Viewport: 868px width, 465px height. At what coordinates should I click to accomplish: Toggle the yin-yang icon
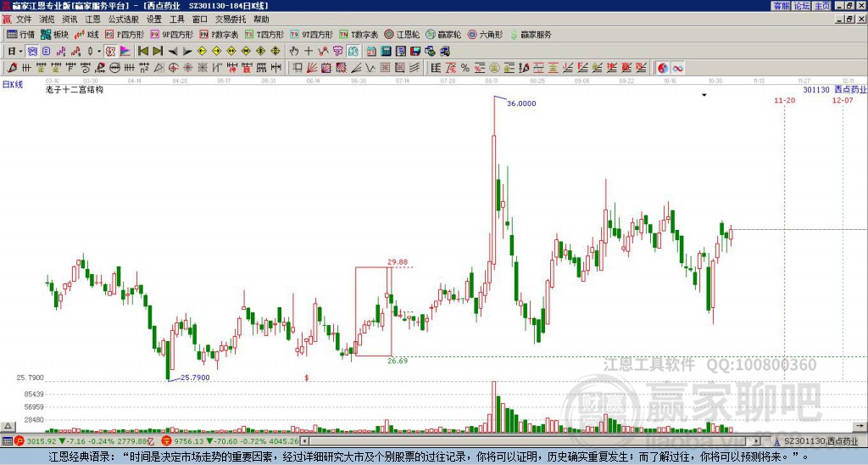[x=663, y=68]
